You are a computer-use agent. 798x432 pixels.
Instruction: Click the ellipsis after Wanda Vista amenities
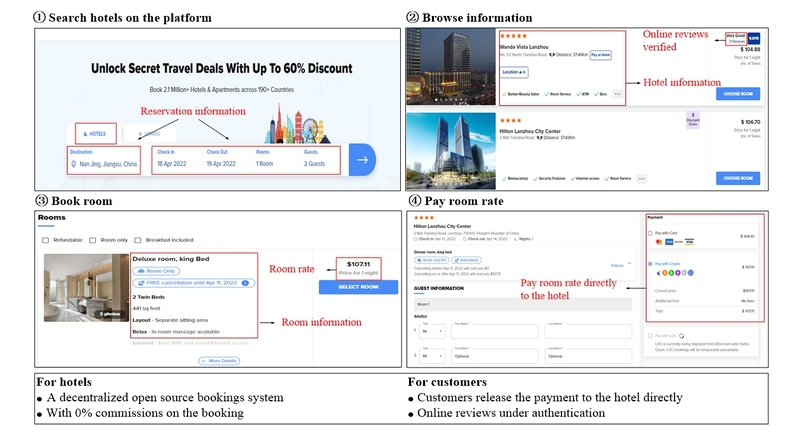[617, 94]
